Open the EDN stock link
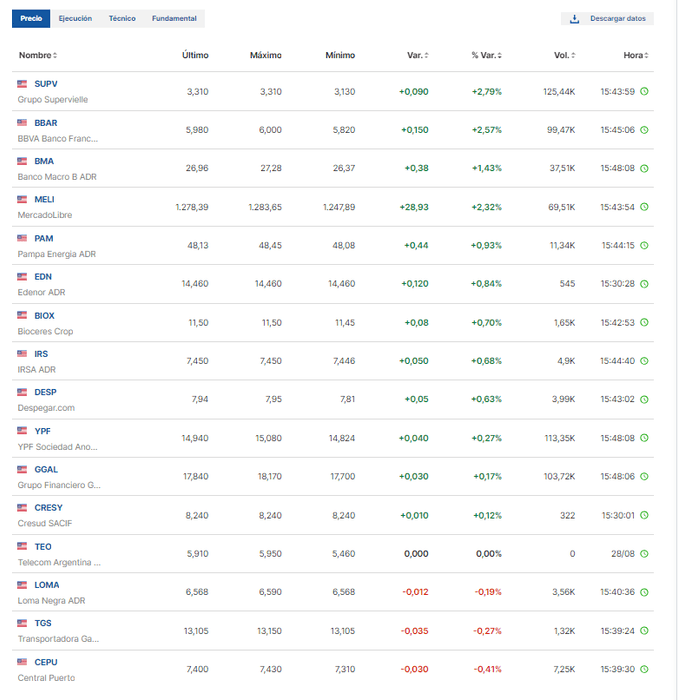The height and width of the screenshot is (700, 678). [x=43, y=277]
